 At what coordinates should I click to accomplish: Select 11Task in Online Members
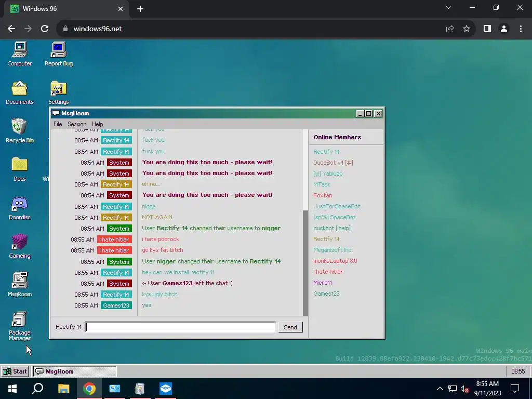(x=322, y=184)
